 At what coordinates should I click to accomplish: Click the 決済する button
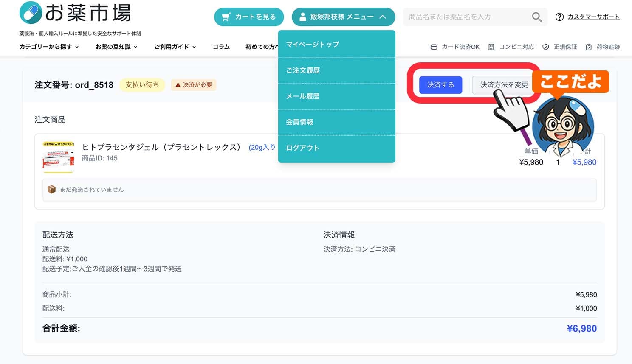(x=440, y=85)
